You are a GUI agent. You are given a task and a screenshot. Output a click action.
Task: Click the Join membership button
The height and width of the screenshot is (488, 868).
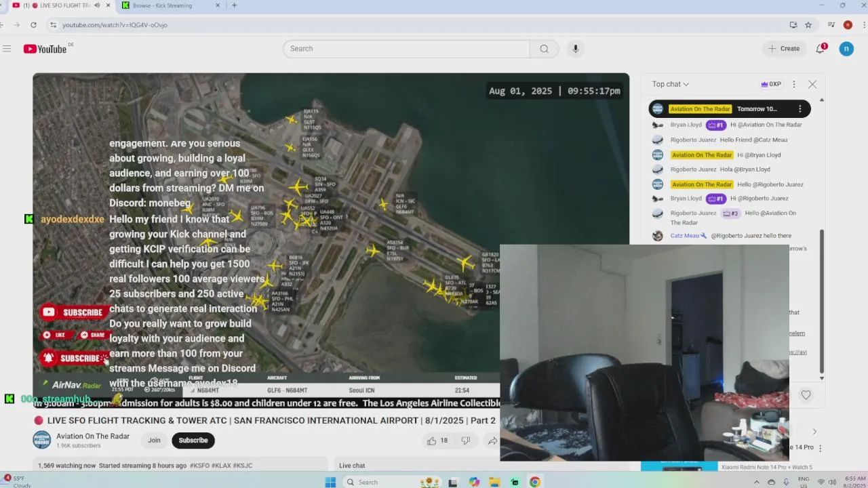[155, 441]
